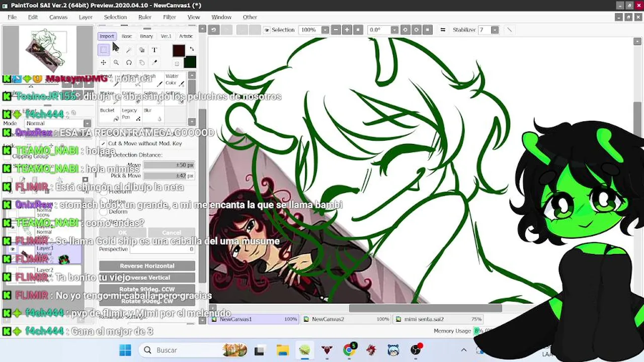Reset zoom with square button after plus
The image size is (644, 362).
pos(358,30)
